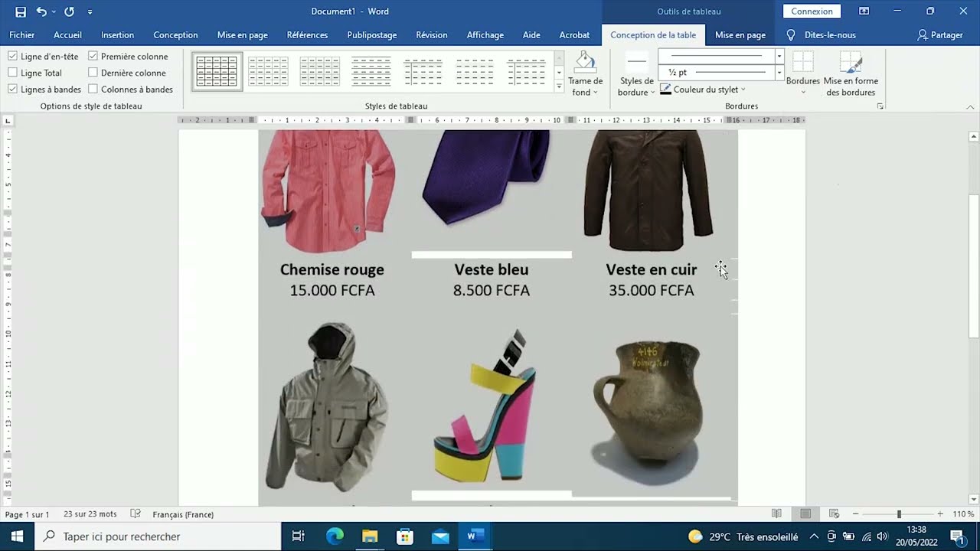This screenshot has width=980, height=551.
Task: Click the vertical scrollbar down arrow
Action: pos(974,499)
